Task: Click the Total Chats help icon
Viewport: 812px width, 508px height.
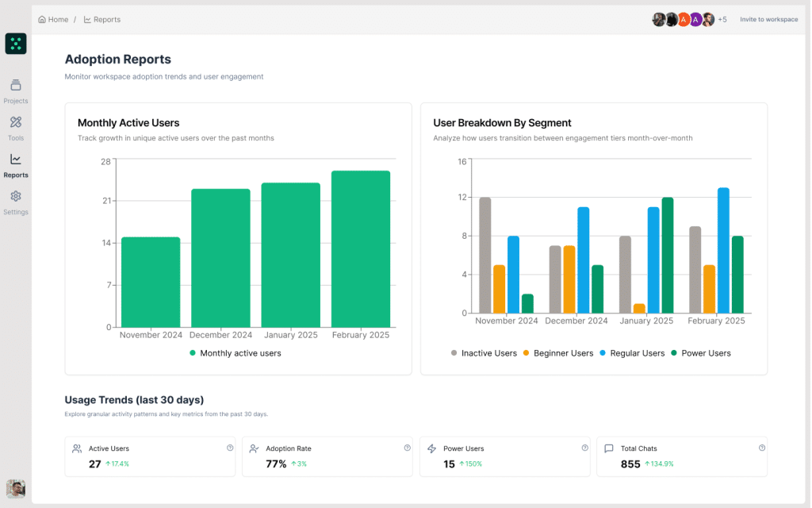Action: pos(762,447)
